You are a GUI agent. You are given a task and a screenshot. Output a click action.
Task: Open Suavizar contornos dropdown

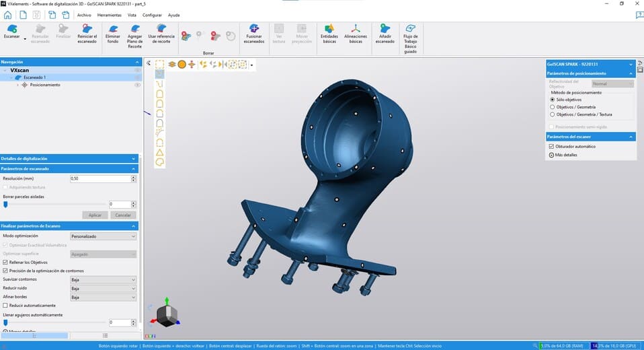click(104, 279)
